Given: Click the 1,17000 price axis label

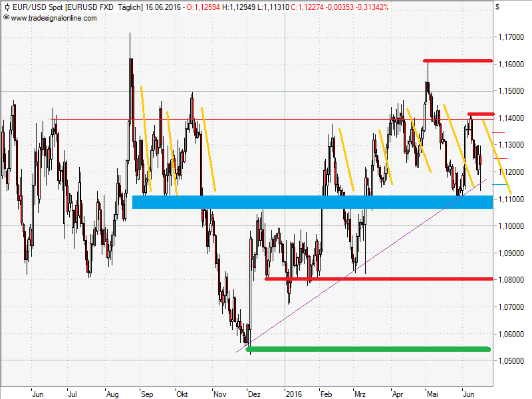Looking at the screenshot, I should tap(511, 37).
